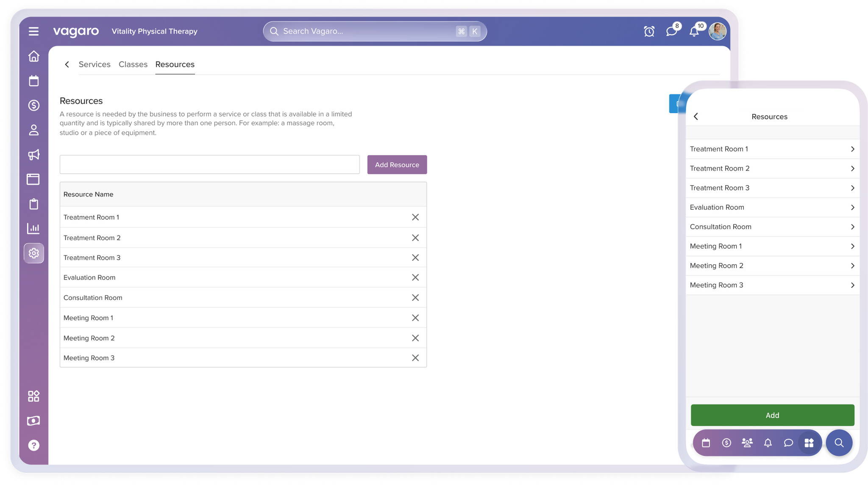Click the new resource name input field
The height and width of the screenshot is (485, 868).
click(x=210, y=164)
